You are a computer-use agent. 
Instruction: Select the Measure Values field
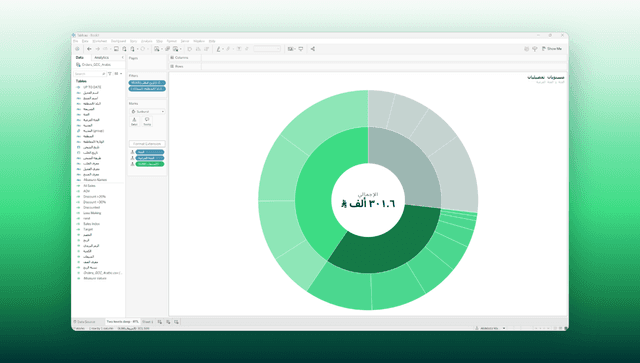pyautogui.click(x=95, y=278)
